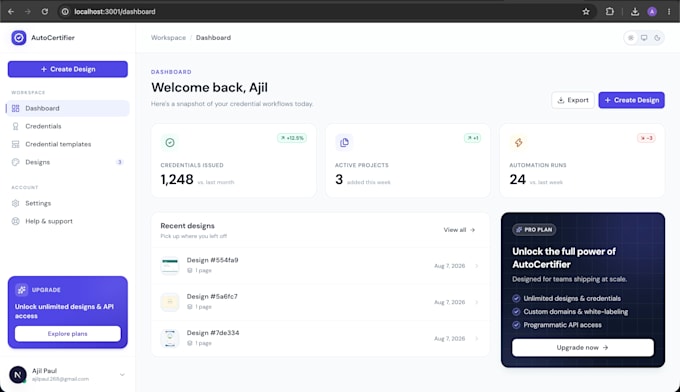Click check icon beside Custom domains & white-labeling
Viewport: 680px width, 392px height.
tap(516, 312)
